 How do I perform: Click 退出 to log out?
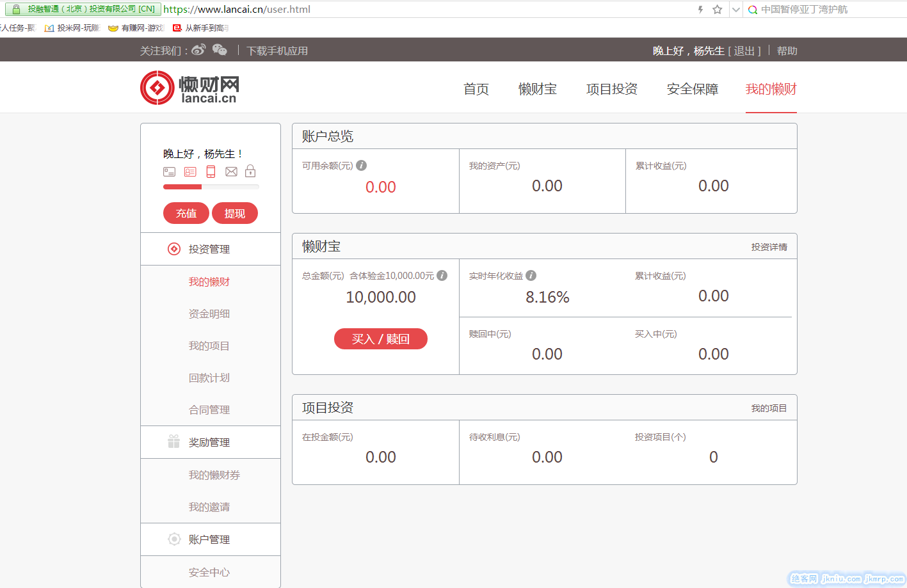click(744, 51)
